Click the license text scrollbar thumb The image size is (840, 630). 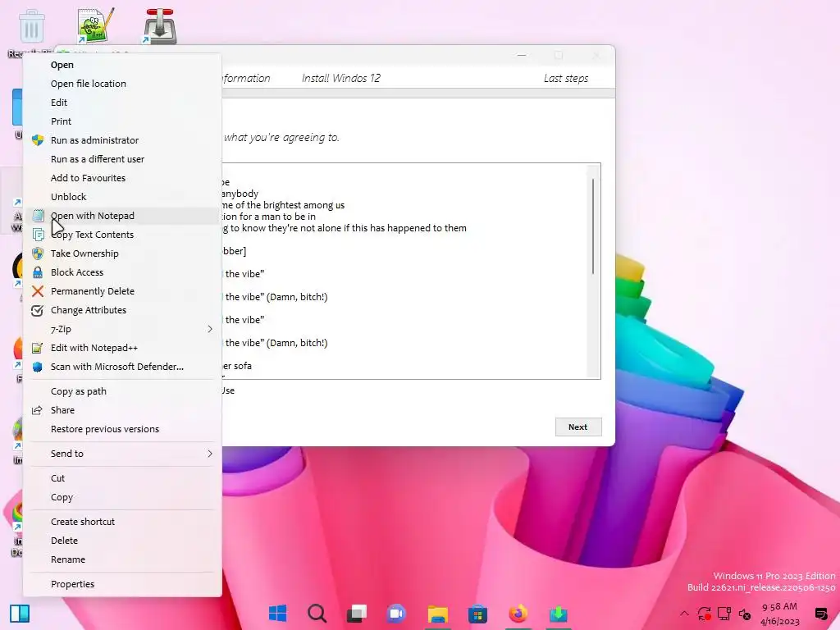[x=592, y=226]
